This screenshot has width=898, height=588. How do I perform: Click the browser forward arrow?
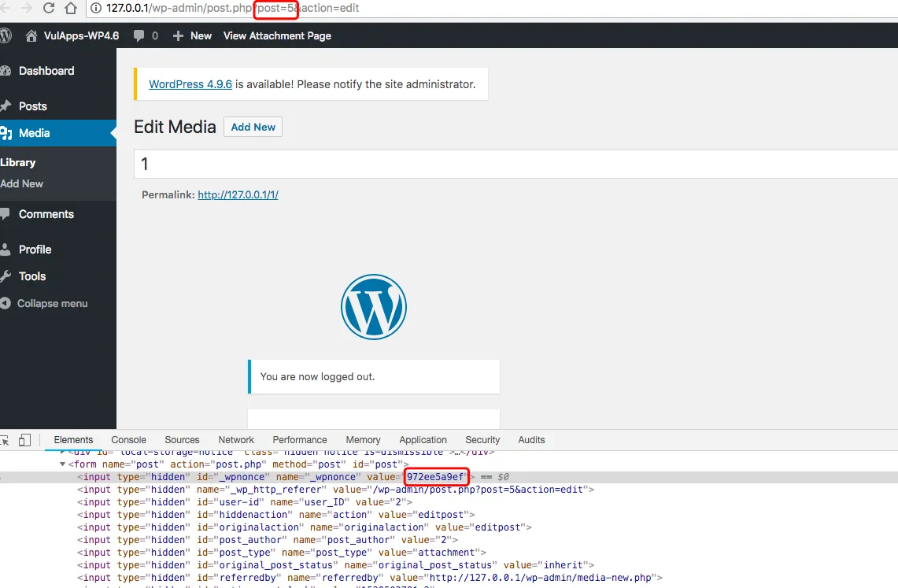27,9
